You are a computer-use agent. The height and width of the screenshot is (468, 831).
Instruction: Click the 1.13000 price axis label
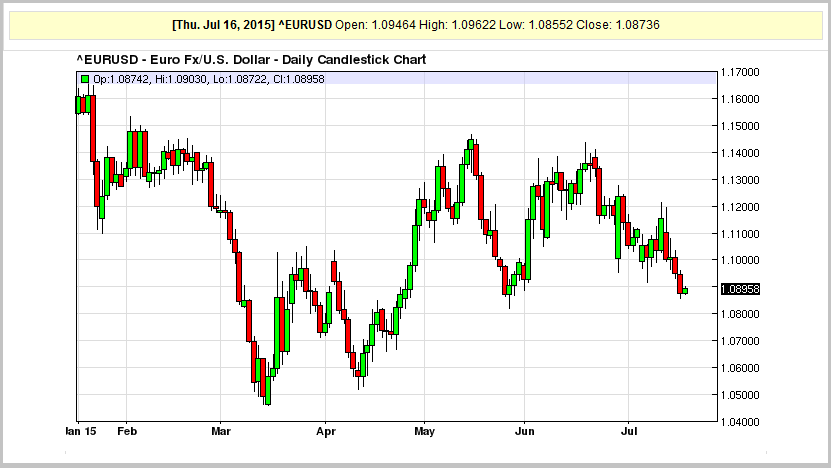[x=740, y=180]
